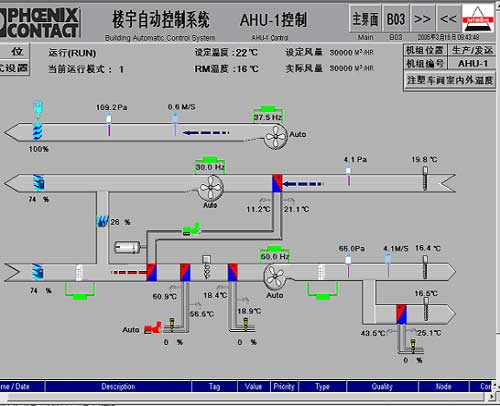Select the 65.0Pa supply pressure sensor
This screenshot has height=406, width=500.
[348, 266]
